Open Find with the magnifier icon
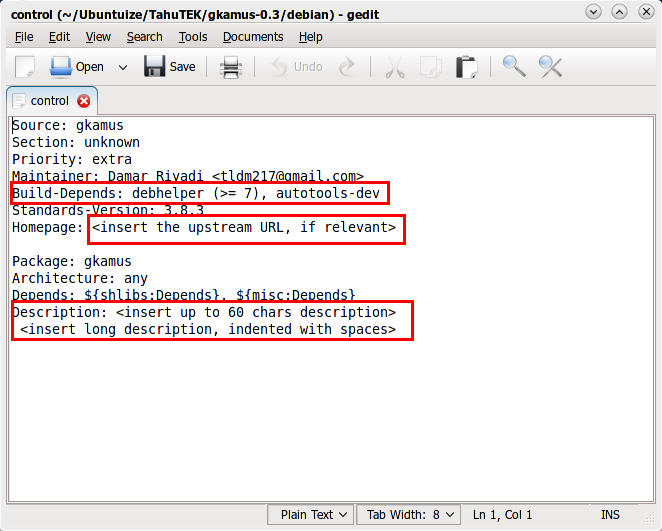 [514, 67]
